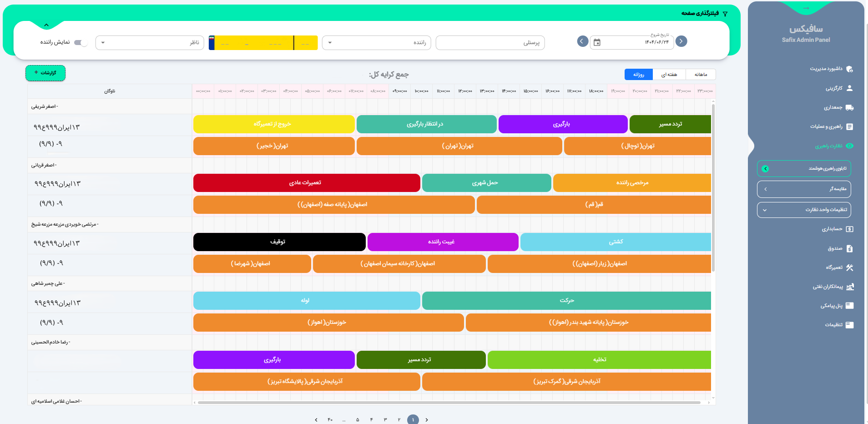
Task: Collapse the filter panel with chevron up
Action: [x=46, y=25]
